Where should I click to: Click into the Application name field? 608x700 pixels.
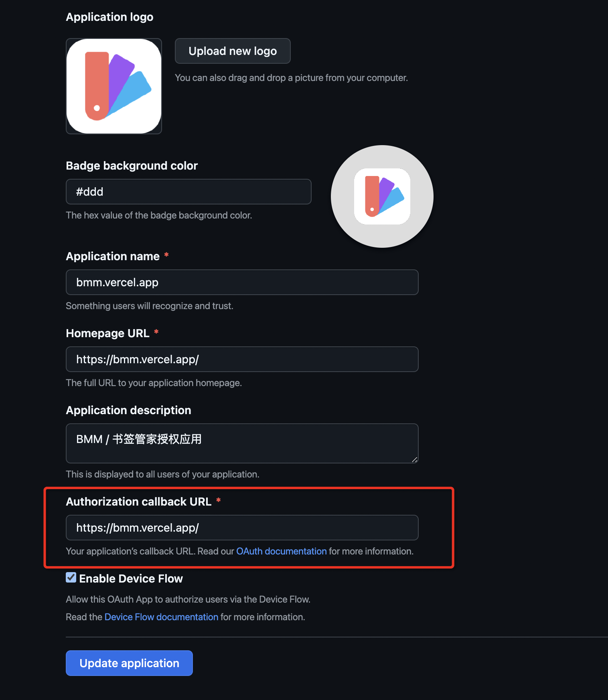pyautogui.click(x=242, y=282)
